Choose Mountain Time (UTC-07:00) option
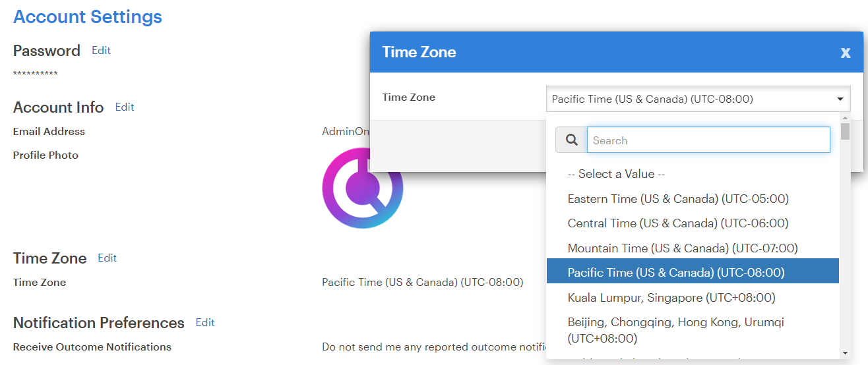 pos(683,248)
